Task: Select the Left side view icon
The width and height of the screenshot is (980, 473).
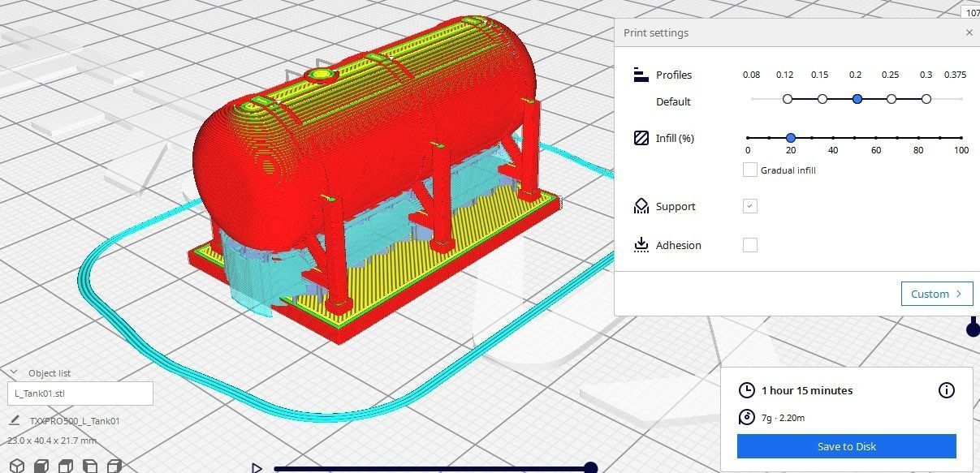Action: (89, 466)
